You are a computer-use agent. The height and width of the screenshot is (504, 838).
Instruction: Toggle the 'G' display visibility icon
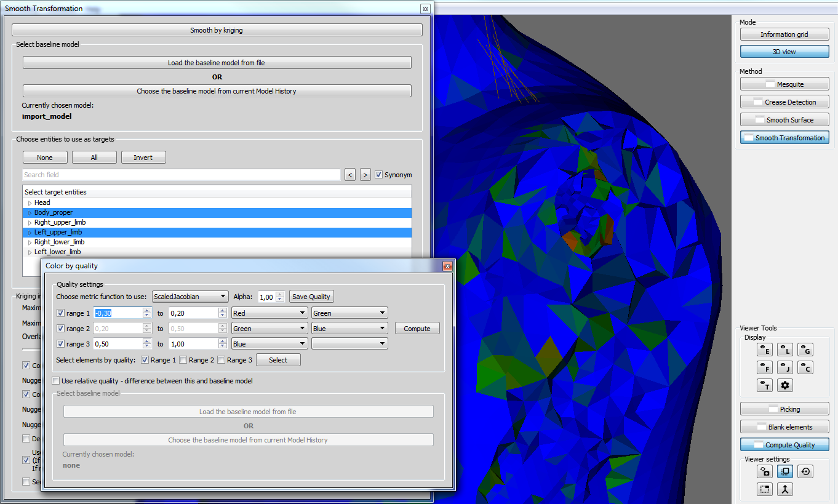click(805, 350)
